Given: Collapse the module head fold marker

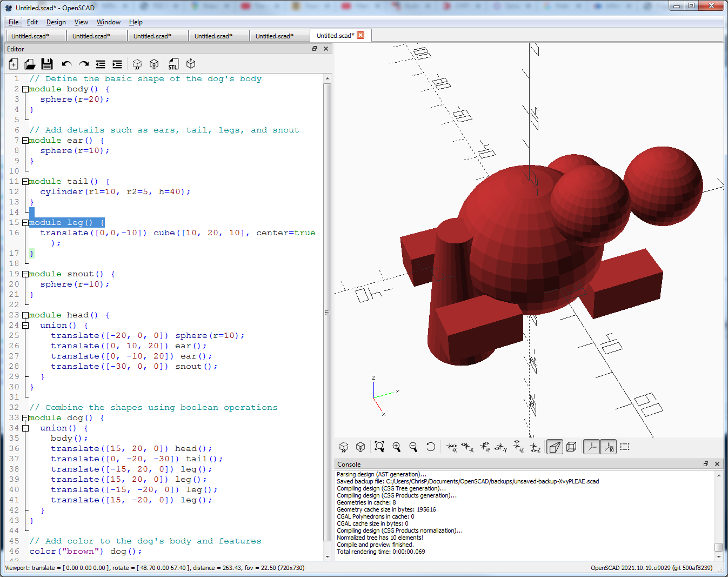Looking at the screenshot, I should pos(25,315).
